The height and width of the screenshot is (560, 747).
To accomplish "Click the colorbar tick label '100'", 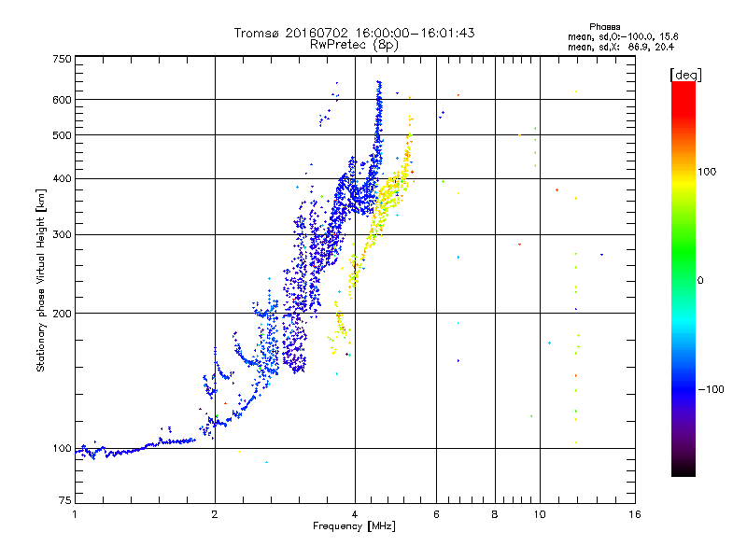I will (707, 172).
